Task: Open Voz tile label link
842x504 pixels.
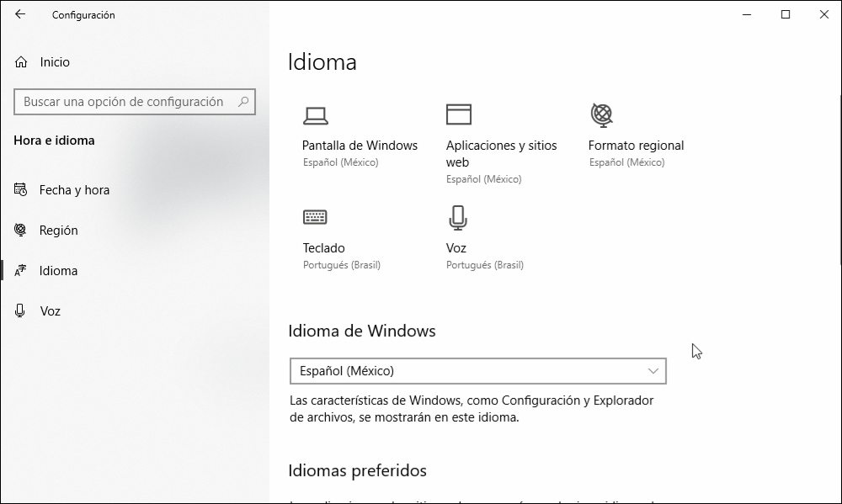Action: (456, 248)
